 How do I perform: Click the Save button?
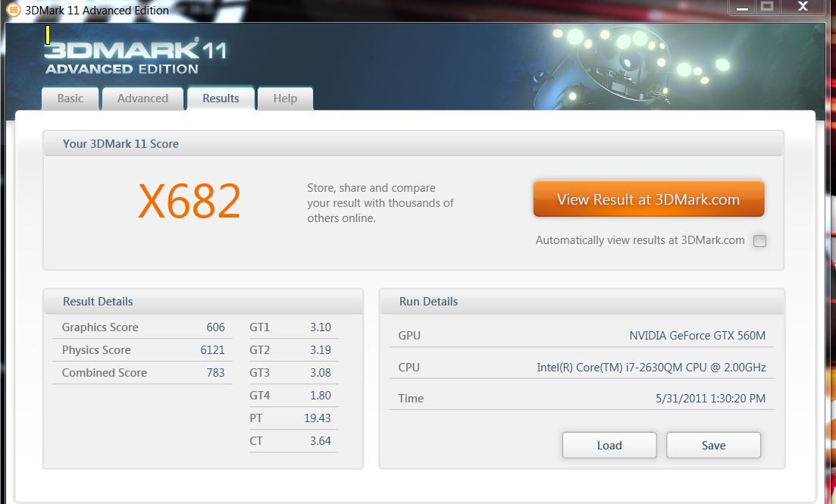click(x=713, y=446)
